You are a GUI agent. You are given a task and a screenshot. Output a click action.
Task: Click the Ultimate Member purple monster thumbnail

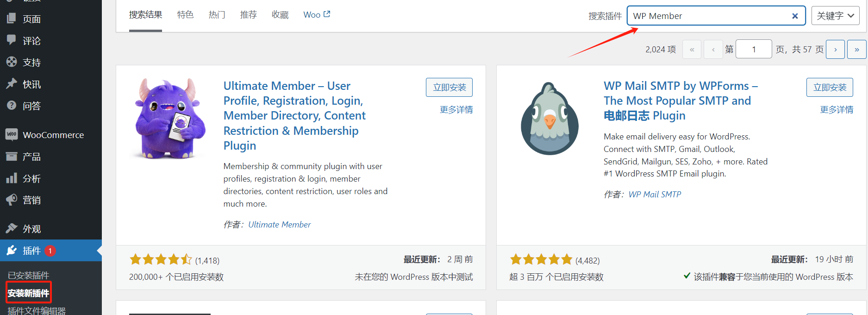[169, 119]
